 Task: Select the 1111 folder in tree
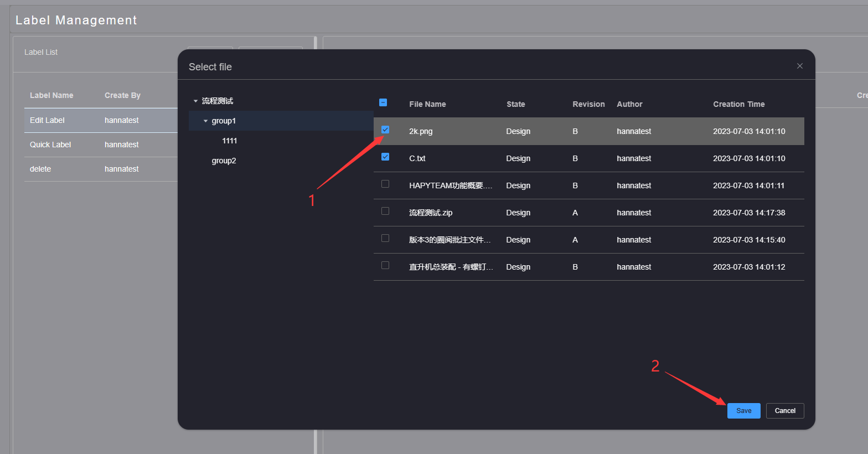tap(229, 141)
